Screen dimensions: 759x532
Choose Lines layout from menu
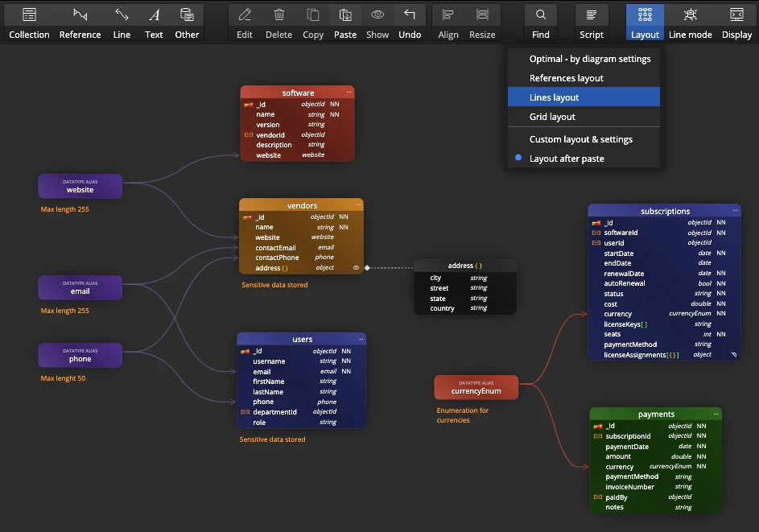554,97
